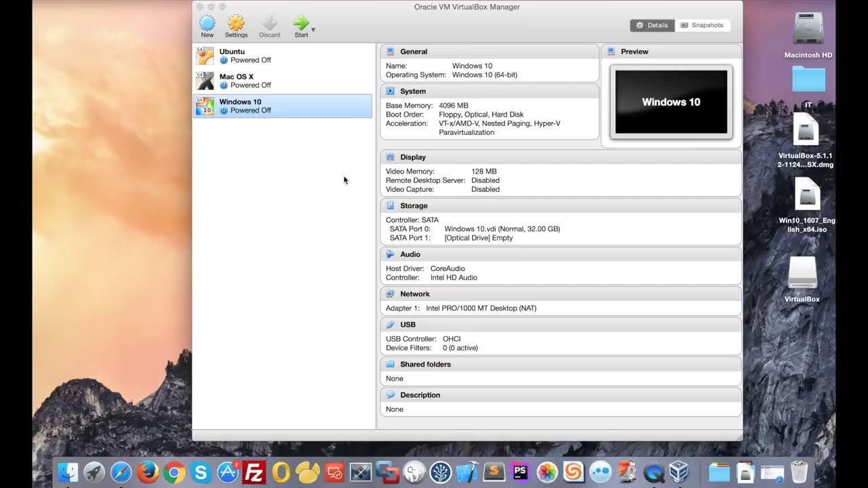Click the Description section speech-bubble icon

point(390,394)
